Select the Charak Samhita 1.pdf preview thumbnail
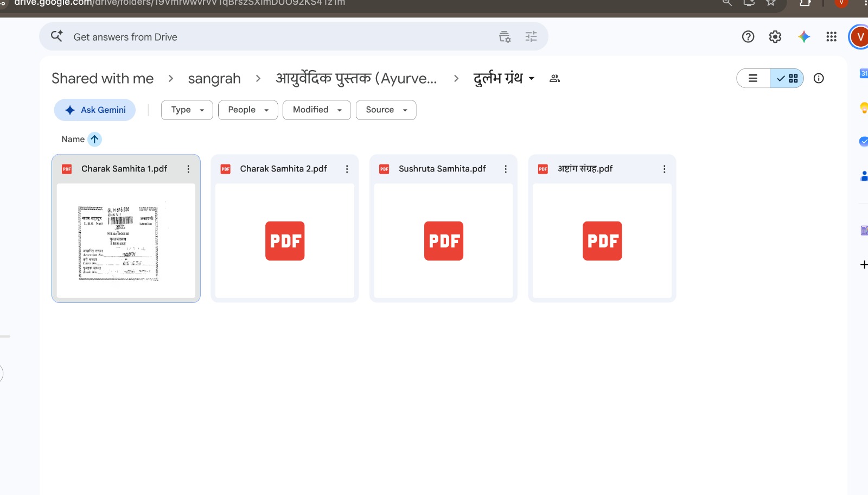 pos(126,240)
